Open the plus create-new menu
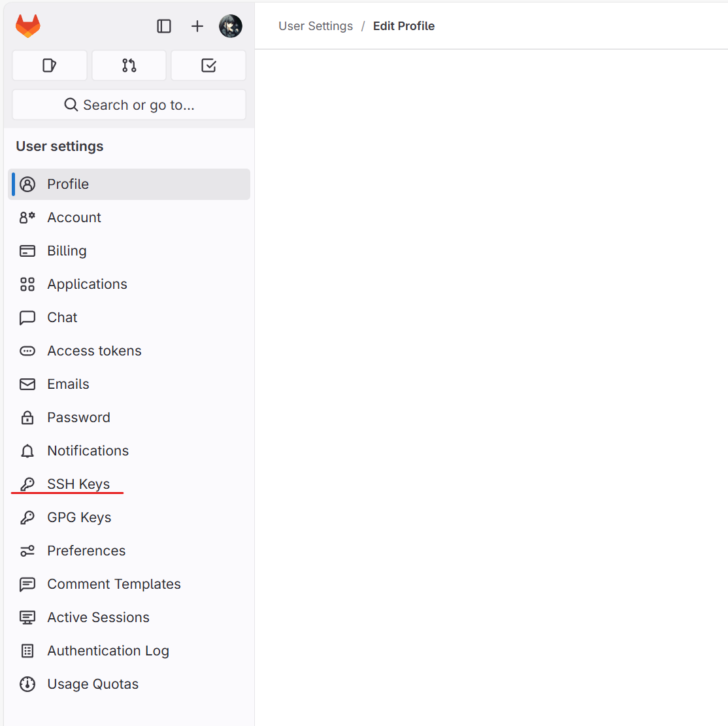Screen dimensions: 728x726 coord(197,26)
